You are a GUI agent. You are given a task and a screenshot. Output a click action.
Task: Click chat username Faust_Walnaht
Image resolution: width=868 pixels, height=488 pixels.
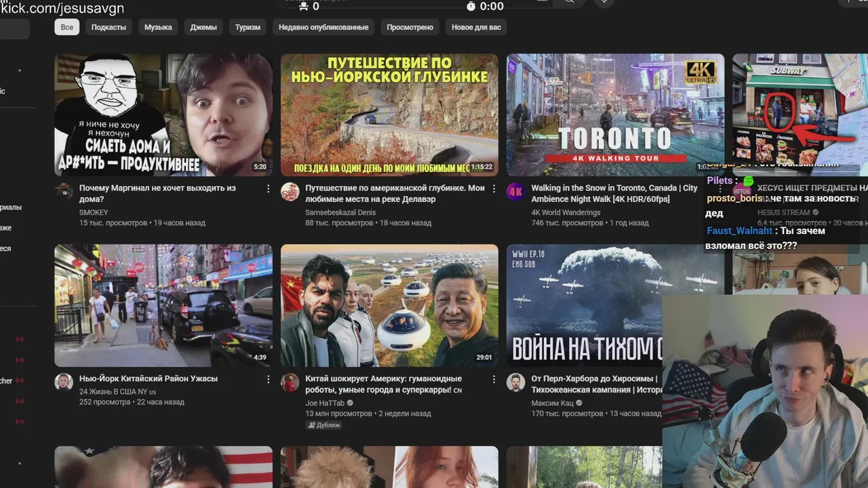pyautogui.click(x=739, y=230)
